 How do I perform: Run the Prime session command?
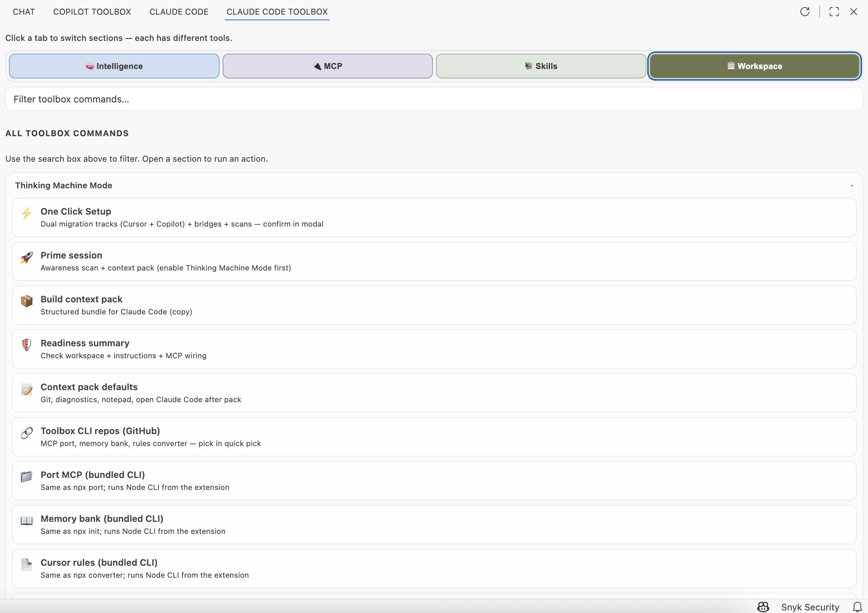coord(434,261)
